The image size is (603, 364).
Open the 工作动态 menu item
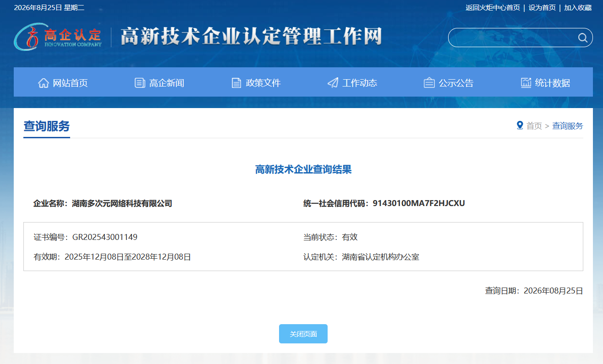(x=352, y=83)
